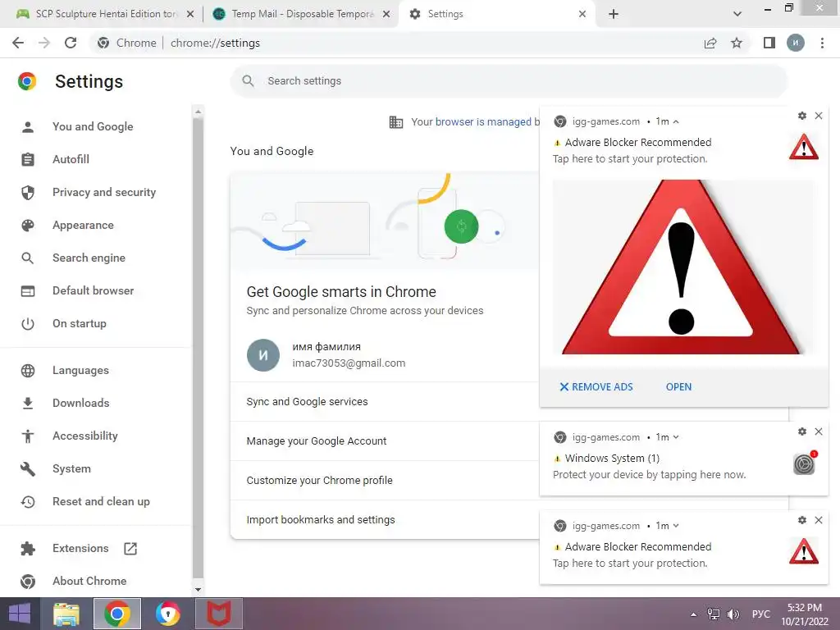Open Downloads settings
The height and width of the screenshot is (630, 840).
pos(81,403)
